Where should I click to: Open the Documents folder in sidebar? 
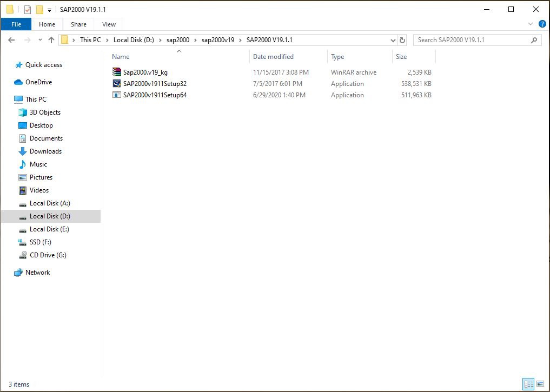click(x=46, y=138)
